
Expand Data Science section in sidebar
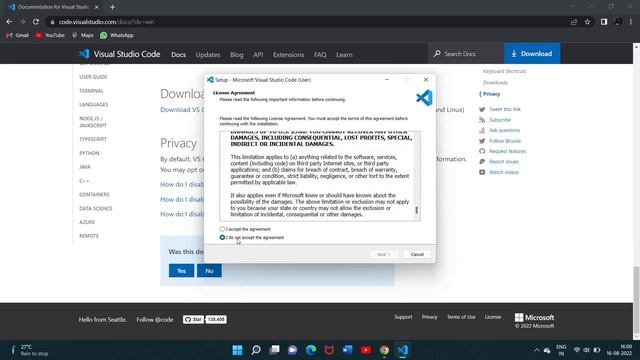point(96,208)
